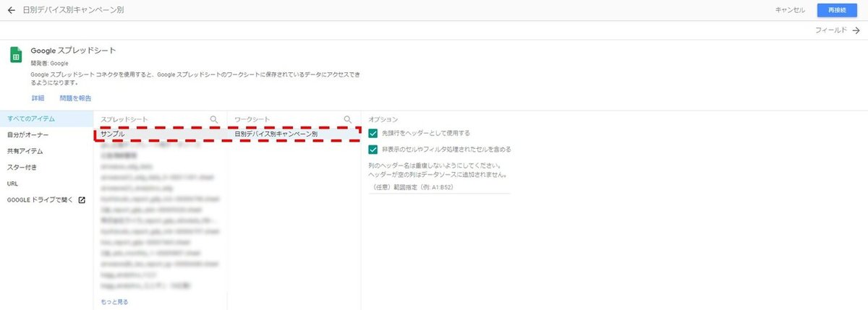Click the ワークシート column header
The height and width of the screenshot is (310, 868).
point(252,119)
